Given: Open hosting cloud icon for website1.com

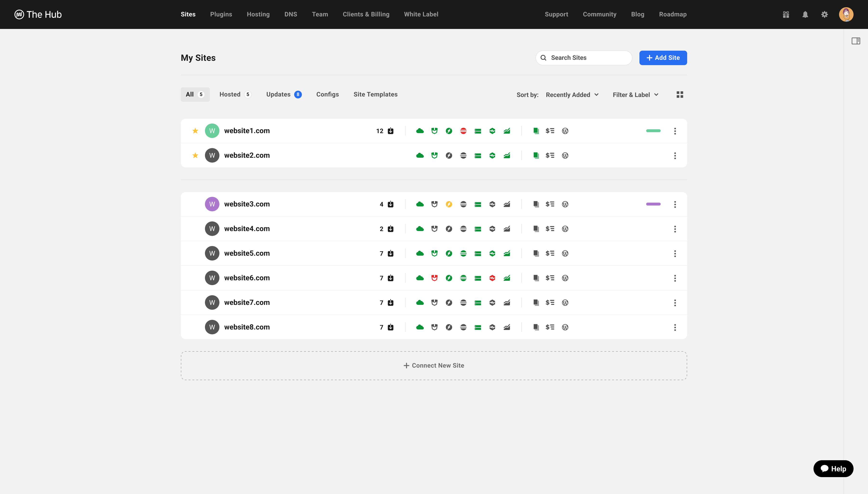Looking at the screenshot, I should (420, 131).
